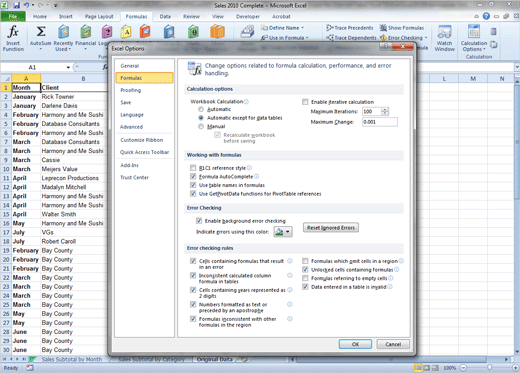Click Workbook Calculation info icon
Image resolution: width=520 pixels, height=373 pixels.
[x=246, y=102]
